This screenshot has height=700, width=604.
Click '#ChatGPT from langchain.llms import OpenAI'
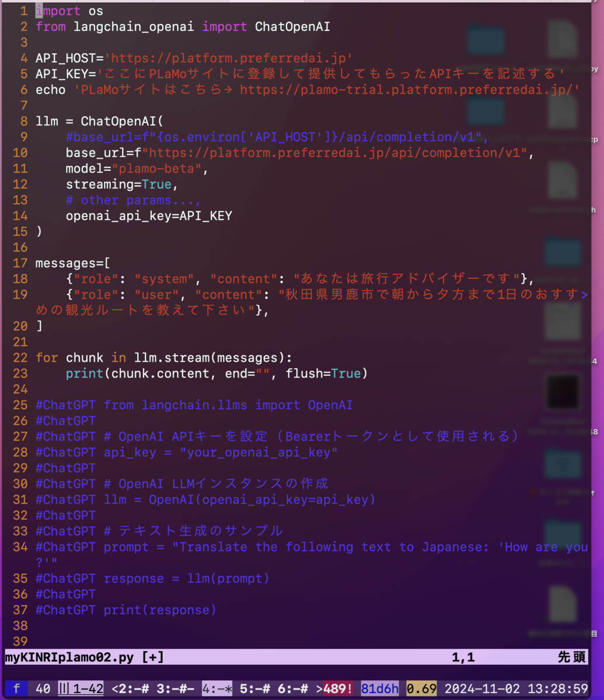194,405
